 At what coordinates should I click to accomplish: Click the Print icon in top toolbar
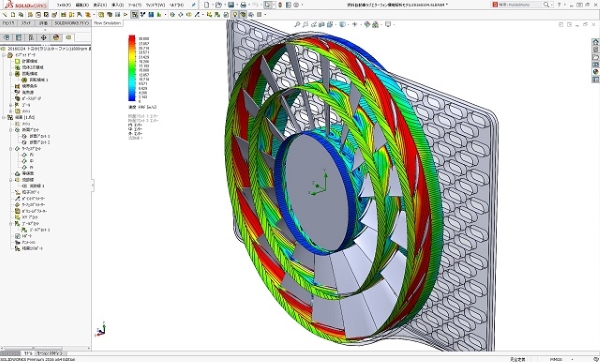point(243,5)
